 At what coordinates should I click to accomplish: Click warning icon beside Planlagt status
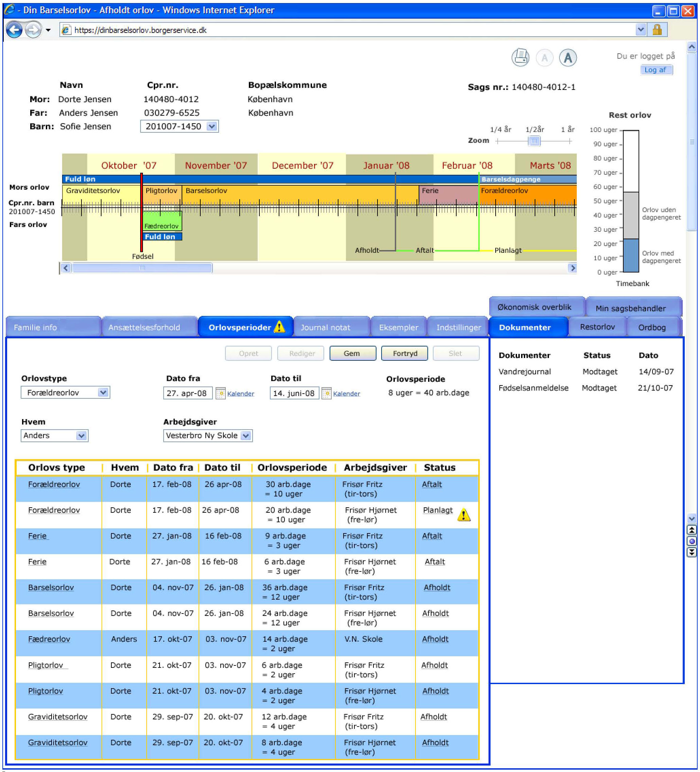click(x=464, y=515)
